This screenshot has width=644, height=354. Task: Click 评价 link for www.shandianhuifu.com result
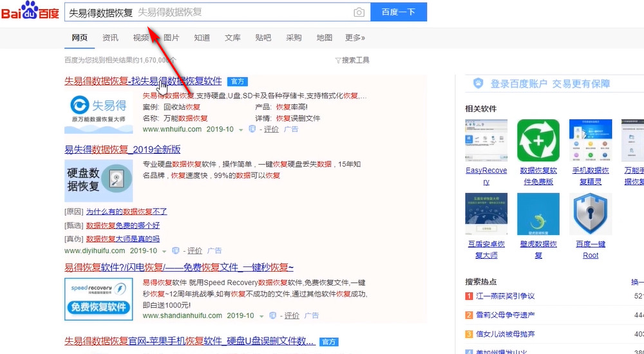(292, 315)
